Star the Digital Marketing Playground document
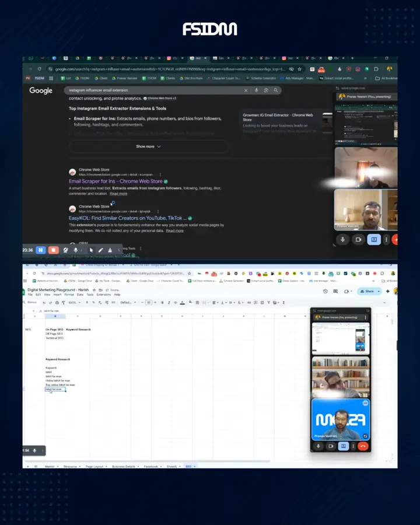 [x=94, y=290]
